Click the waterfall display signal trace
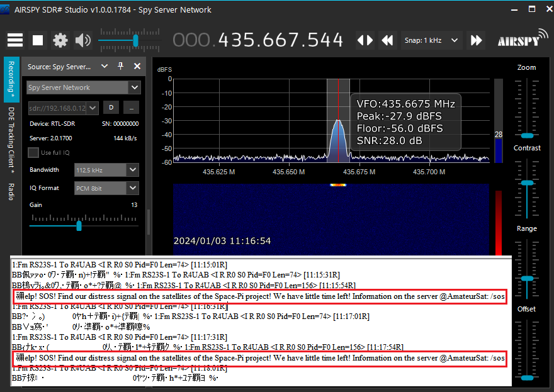 click(x=338, y=185)
